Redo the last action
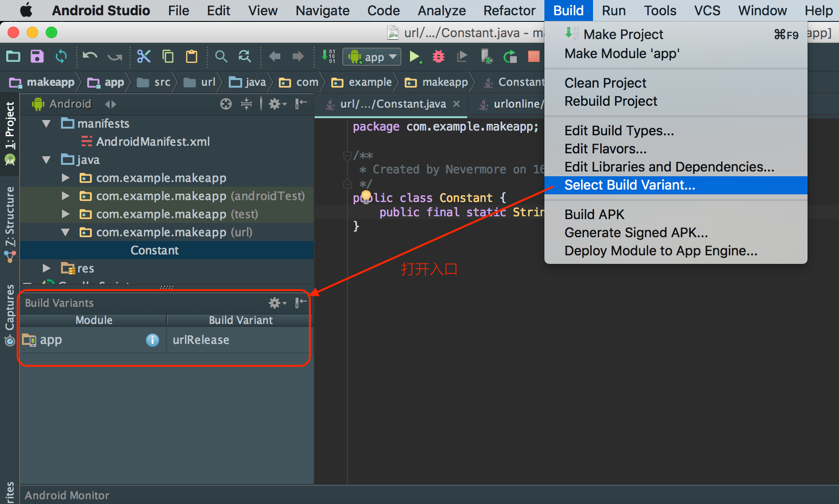Viewport: 839px width, 504px height. tap(115, 57)
